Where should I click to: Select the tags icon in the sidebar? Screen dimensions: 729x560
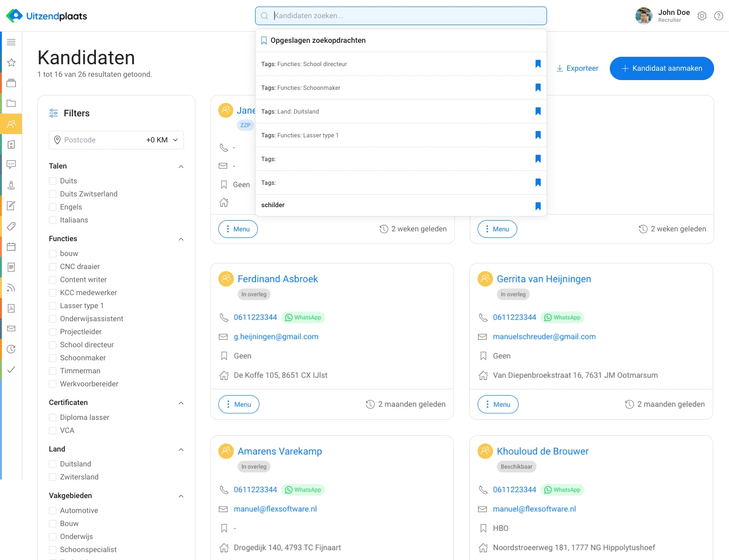point(11,226)
